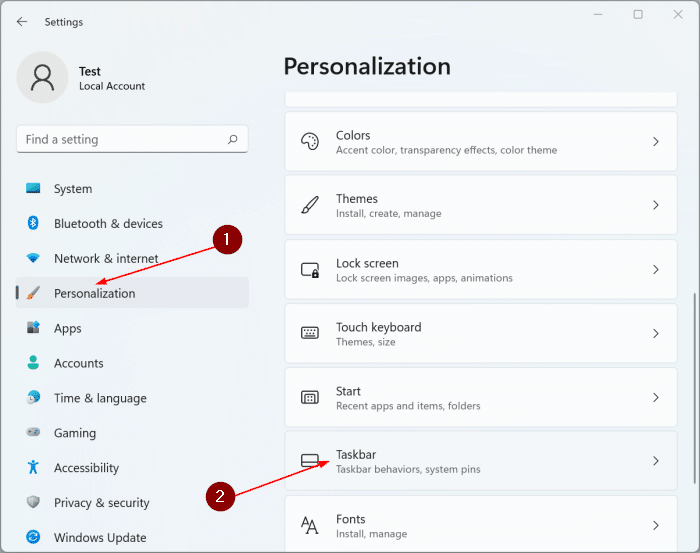Open Privacy & security settings
This screenshot has height=553, width=700.
coord(132,502)
